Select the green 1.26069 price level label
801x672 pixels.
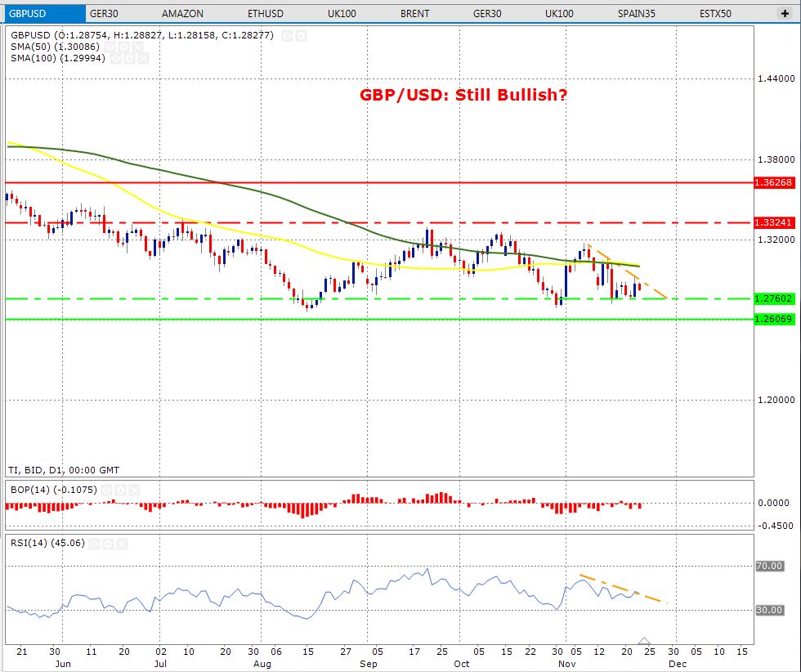click(x=774, y=319)
